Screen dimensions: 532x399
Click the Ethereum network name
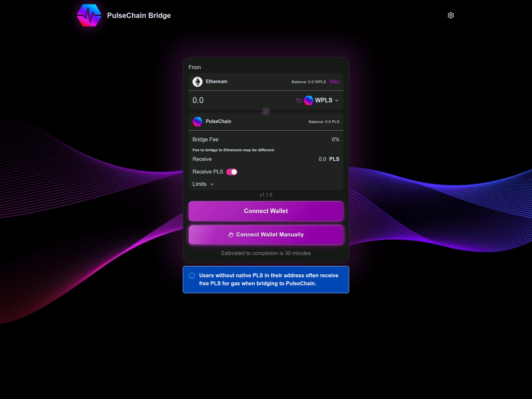pos(216,81)
